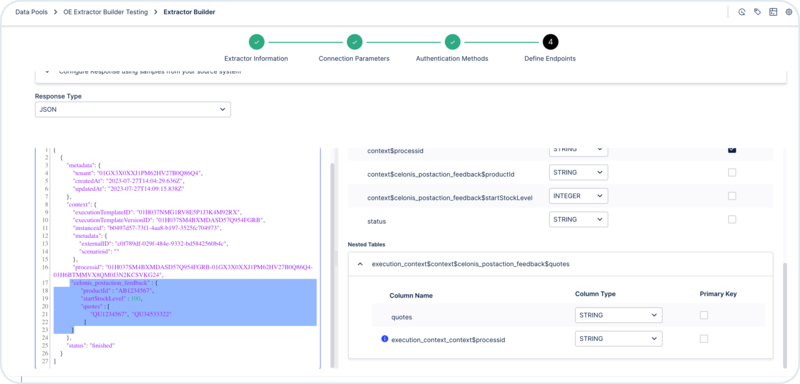The image size is (800, 384).
Task: Click the tag icon in top bar
Action: point(758,12)
